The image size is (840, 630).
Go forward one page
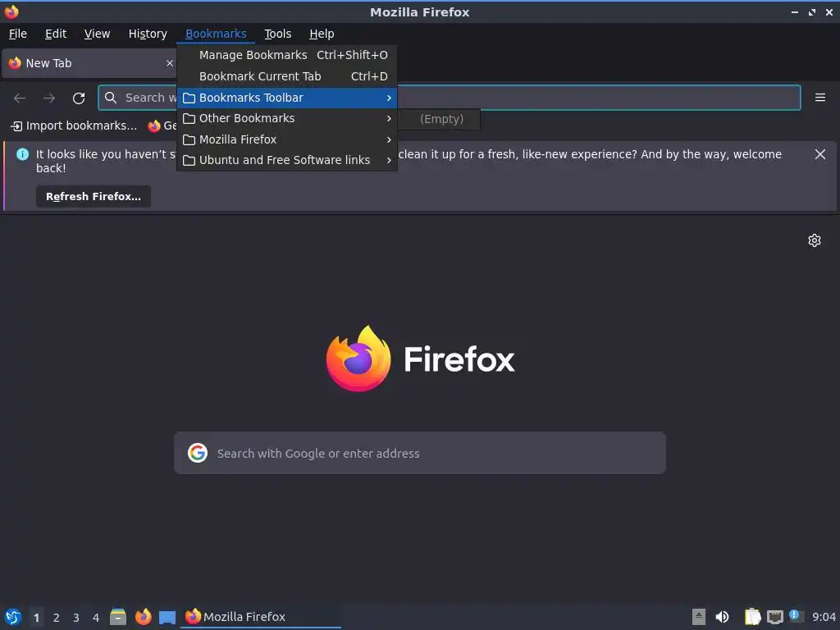click(49, 98)
